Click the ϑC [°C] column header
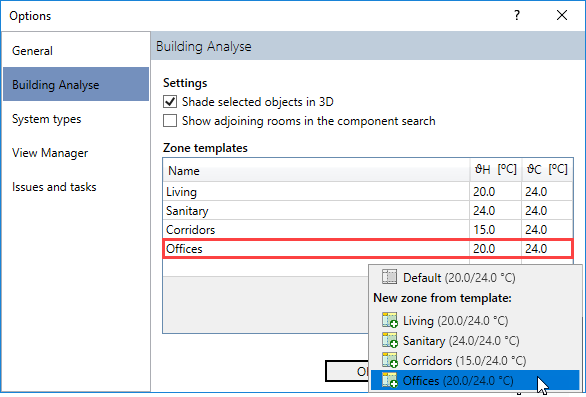The height and width of the screenshot is (397, 586). (547, 170)
